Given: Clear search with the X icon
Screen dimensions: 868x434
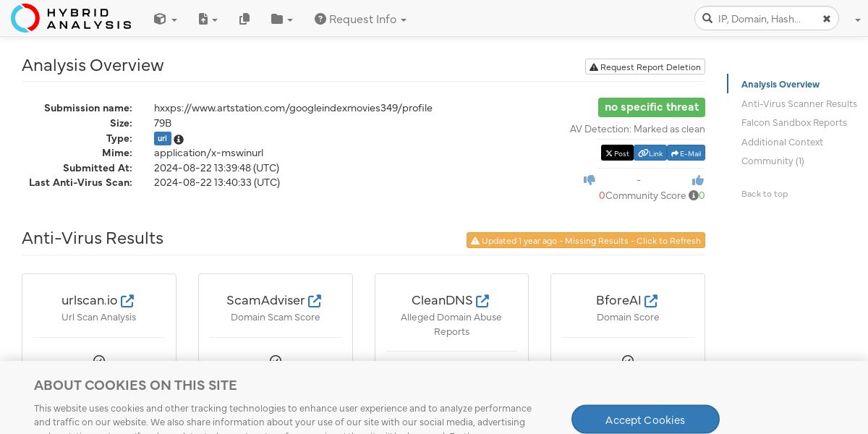Looking at the screenshot, I should [827, 19].
